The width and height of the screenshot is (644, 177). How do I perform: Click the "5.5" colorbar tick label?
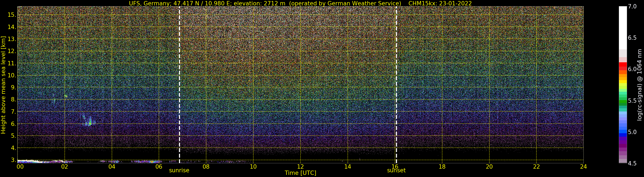[x=632, y=101]
